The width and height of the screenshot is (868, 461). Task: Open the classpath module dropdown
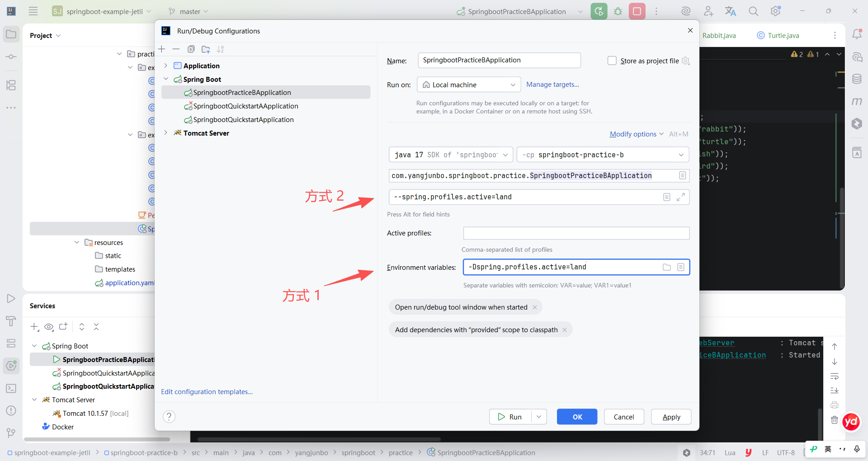[603, 155]
